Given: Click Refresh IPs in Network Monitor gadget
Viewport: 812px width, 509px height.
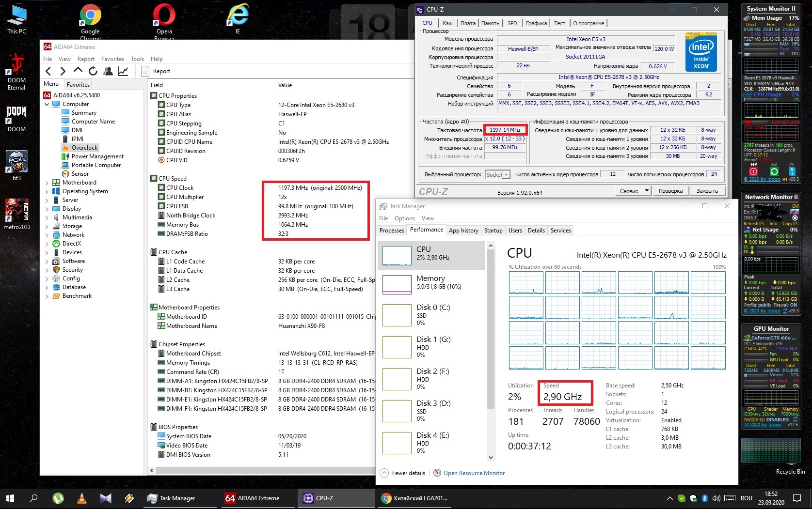Looking at the screenshot, I should [x=755, y=224].
